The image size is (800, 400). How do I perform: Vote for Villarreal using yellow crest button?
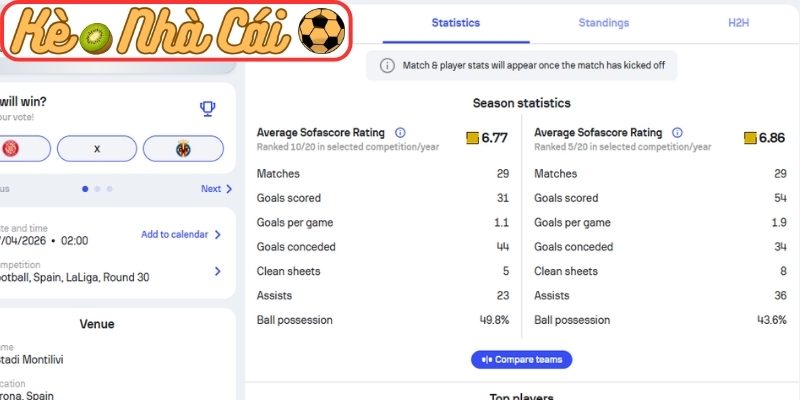183,149
